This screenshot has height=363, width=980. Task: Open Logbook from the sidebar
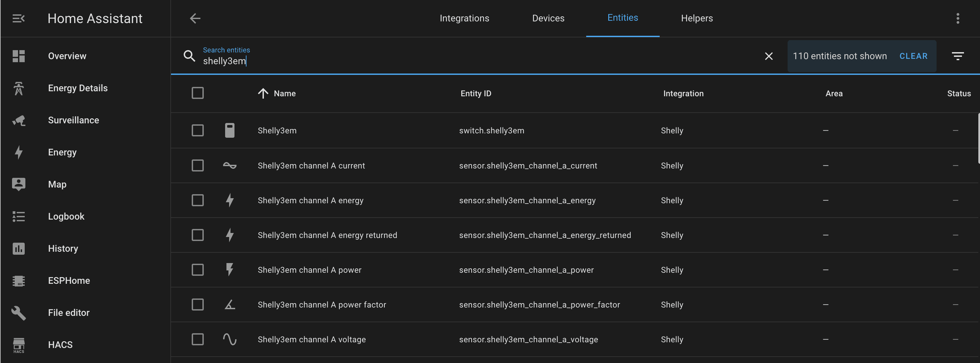click(66, 216)
